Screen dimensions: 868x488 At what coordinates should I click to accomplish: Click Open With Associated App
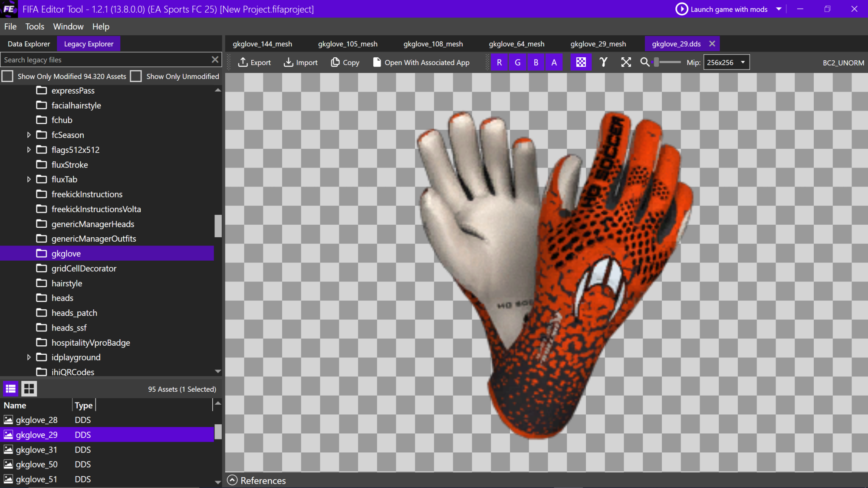[421, 62]
